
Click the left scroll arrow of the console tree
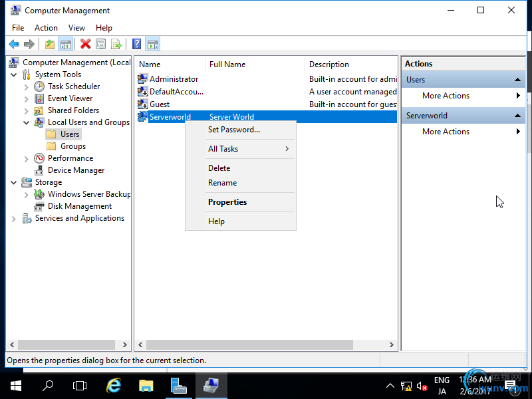[12, 345]
